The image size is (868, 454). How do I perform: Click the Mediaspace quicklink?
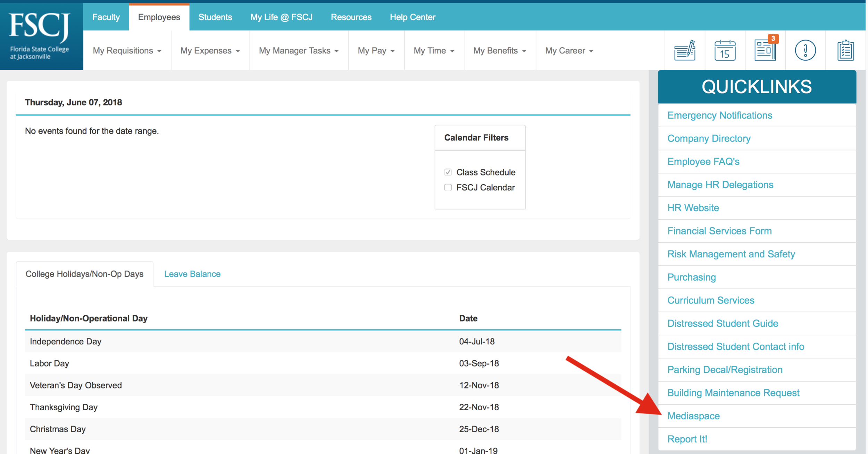click(x=693, y=416)
